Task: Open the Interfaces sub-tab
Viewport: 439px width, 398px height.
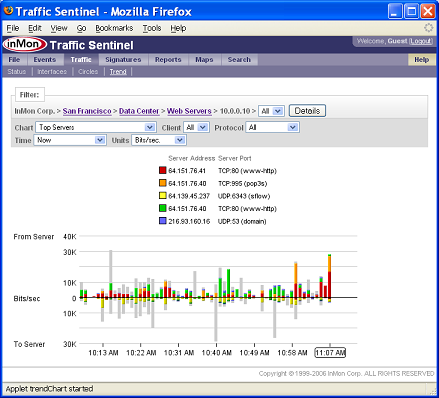Action: (52, 72)
